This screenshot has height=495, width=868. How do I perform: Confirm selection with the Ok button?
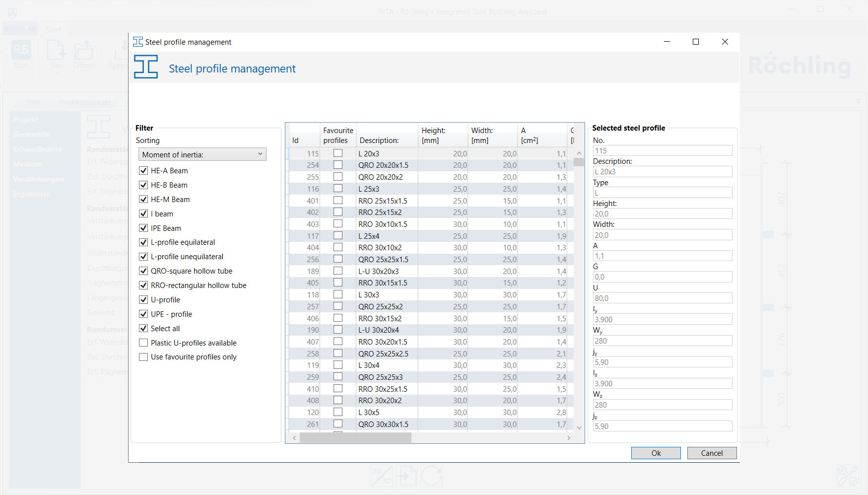pyautogui.click(x=656, y=453)
